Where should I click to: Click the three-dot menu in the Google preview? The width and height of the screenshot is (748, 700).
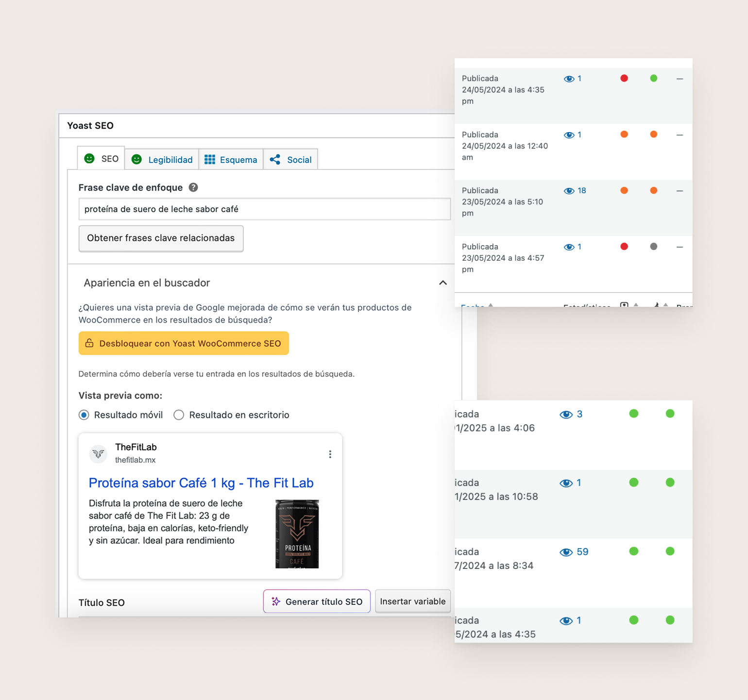(330, 454)
